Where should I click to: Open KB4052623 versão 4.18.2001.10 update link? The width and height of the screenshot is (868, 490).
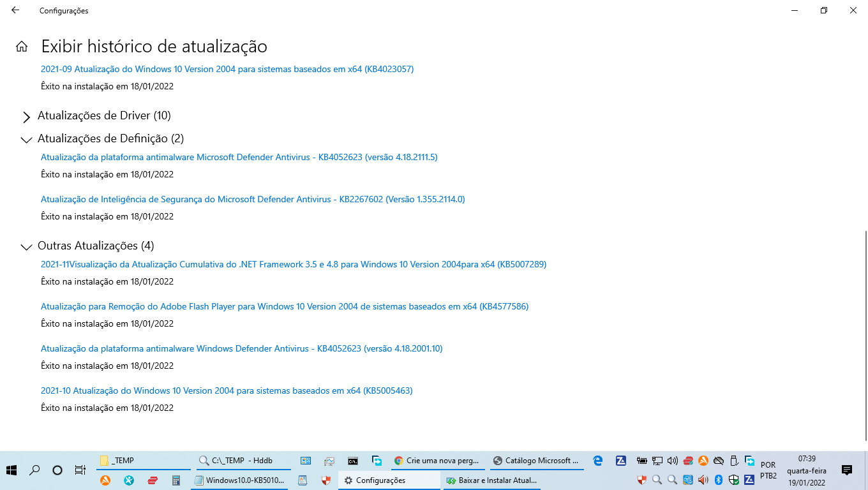tap(242, 348)
